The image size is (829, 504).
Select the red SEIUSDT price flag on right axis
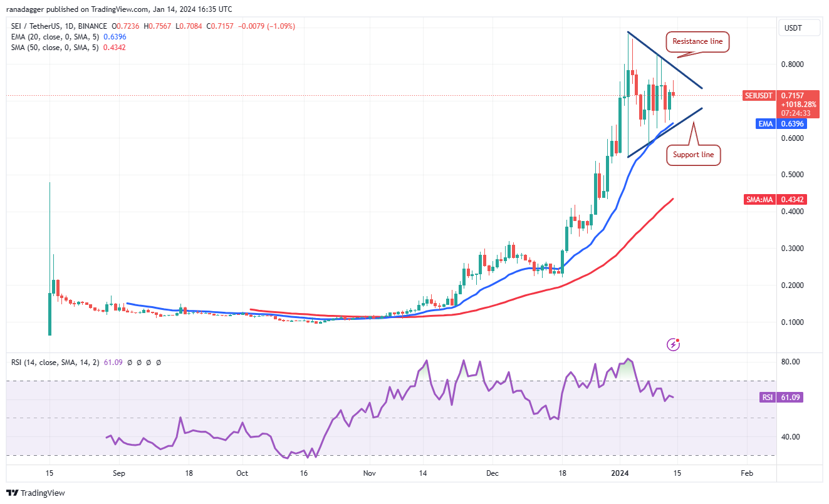pyautogui.click(x=759, y=96)
